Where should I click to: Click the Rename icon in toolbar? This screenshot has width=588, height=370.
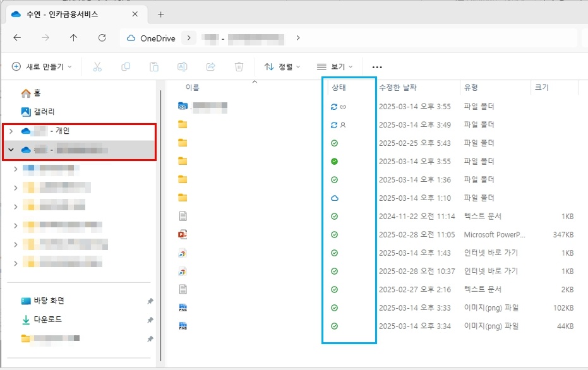pos(183,67)
